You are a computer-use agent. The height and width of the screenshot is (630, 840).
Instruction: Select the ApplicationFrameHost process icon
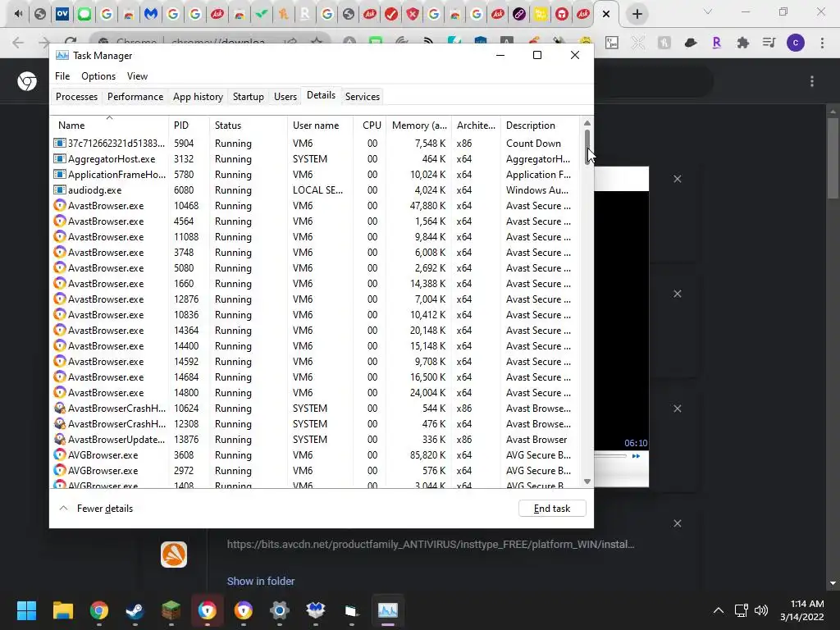coord(59,174)
